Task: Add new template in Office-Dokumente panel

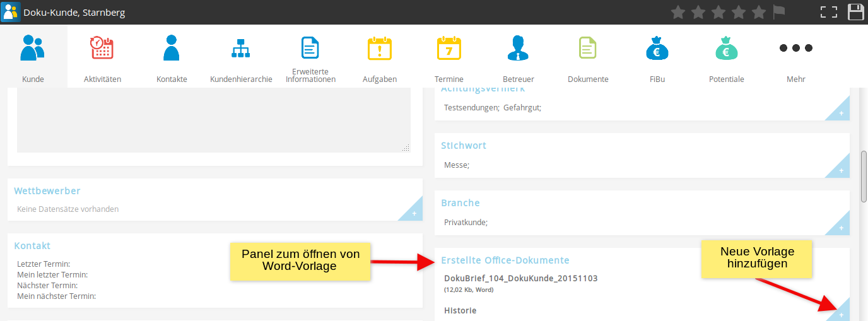Action: click(x=841, y=313)
